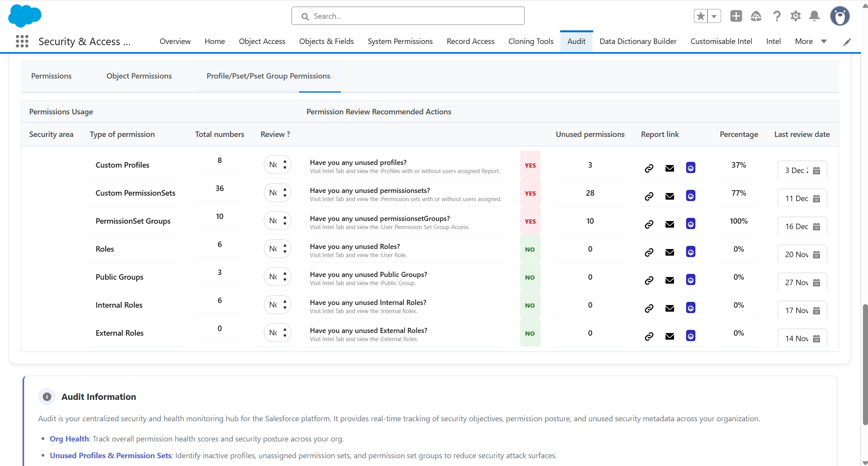This screenshot has height=466, width=868.
Task: Open the favorites list dropdown arrow
Action: click(x=714, y=16)
